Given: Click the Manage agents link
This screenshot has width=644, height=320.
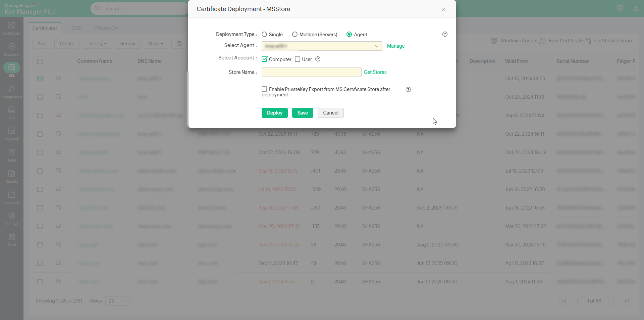Looking at the screenshot, I should point(396,46).
